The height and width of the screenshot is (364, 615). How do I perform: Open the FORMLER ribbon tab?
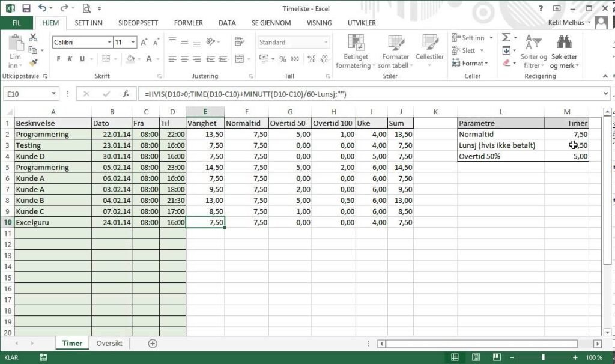pyautogui.click(x=188, y=23)
